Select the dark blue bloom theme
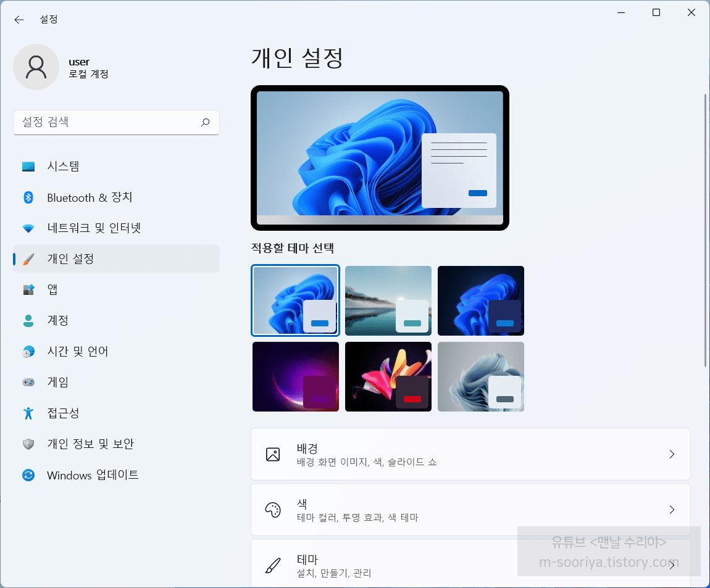This screenshot has width=710, height=588. 481,300
